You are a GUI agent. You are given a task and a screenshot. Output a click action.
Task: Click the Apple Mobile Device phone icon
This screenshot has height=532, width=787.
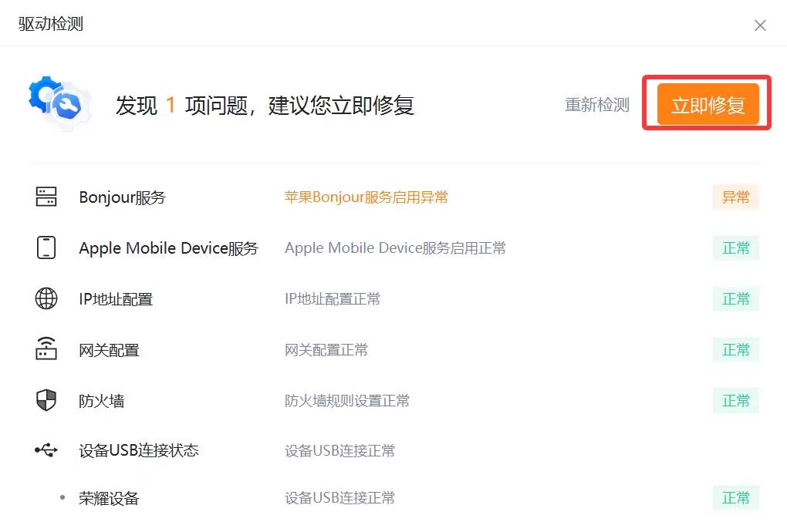click(x=46, y=247)
